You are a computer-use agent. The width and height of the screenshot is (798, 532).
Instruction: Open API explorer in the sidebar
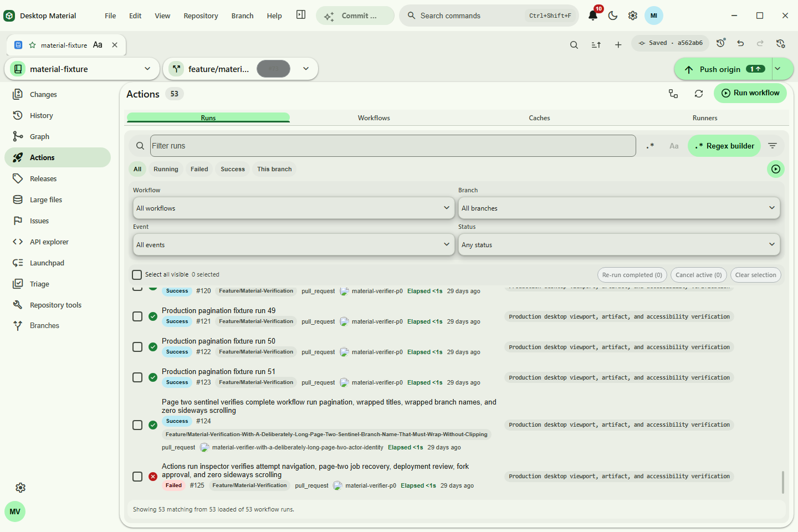(58, 242)
